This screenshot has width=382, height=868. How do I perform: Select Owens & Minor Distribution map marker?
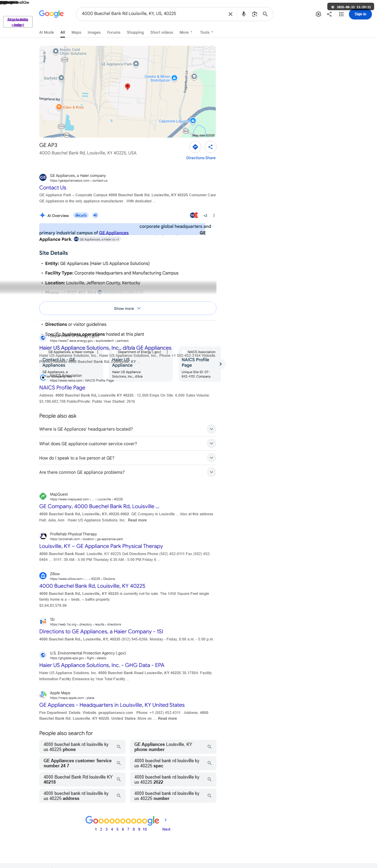pyautogui.click(x=174, y=78)
